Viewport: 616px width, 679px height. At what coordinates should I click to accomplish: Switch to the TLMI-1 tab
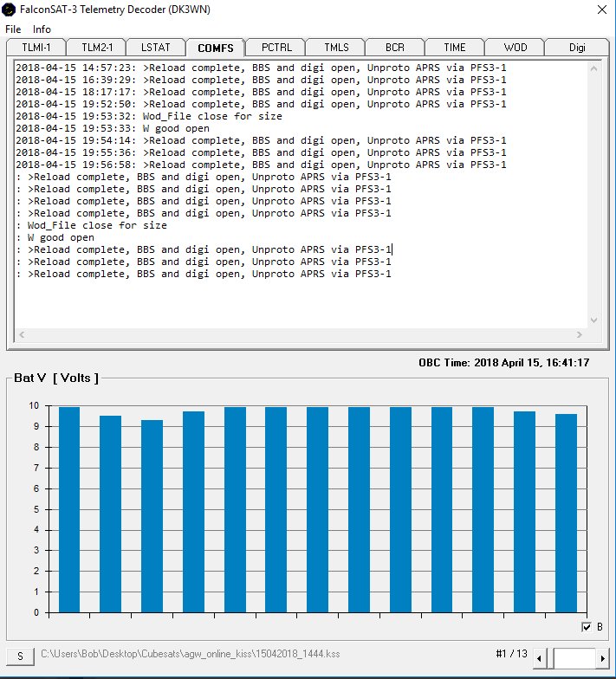36,47
